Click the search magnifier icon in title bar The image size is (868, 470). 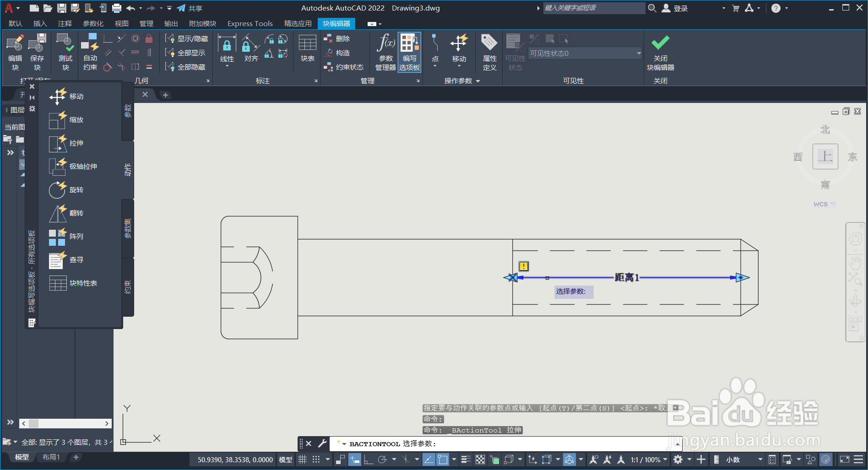(x=652, y=8)
